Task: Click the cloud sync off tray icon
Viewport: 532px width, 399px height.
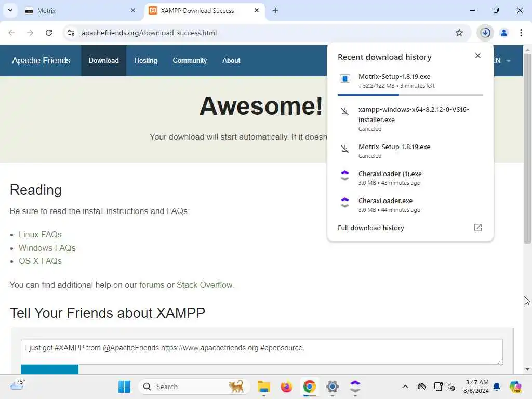Action: [x=422, y=387]
